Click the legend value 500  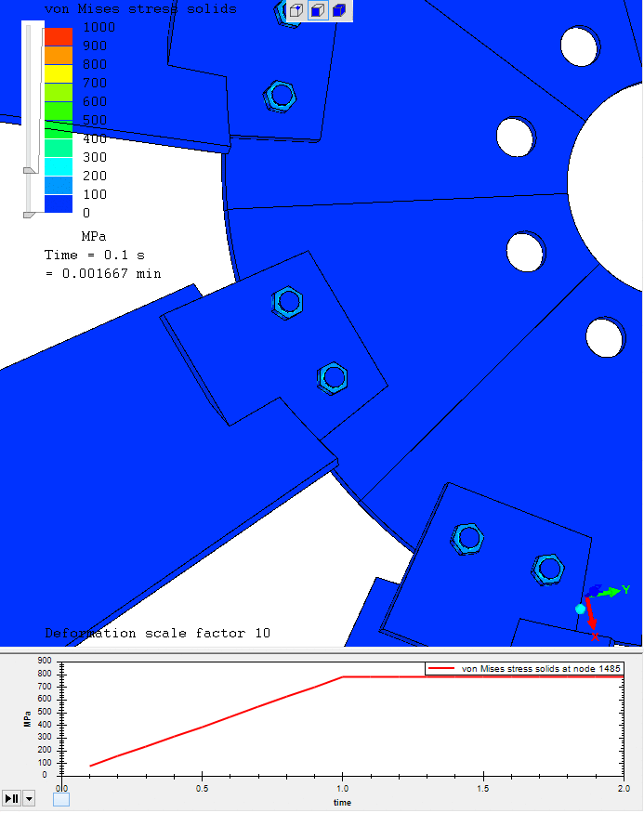(x=95, y=120)
